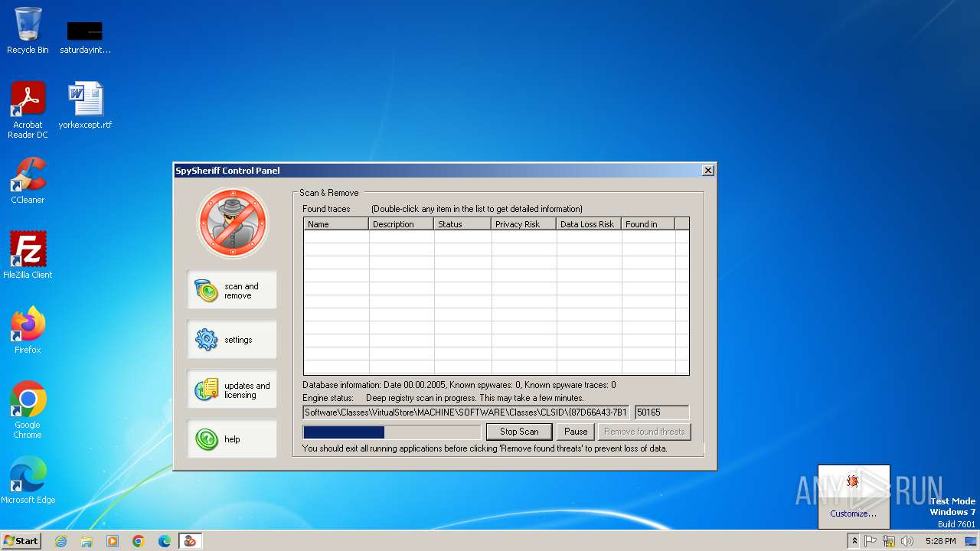This screenshot has width=980, height=551.
Task: Open the help section
Action: tap(232, 439)
